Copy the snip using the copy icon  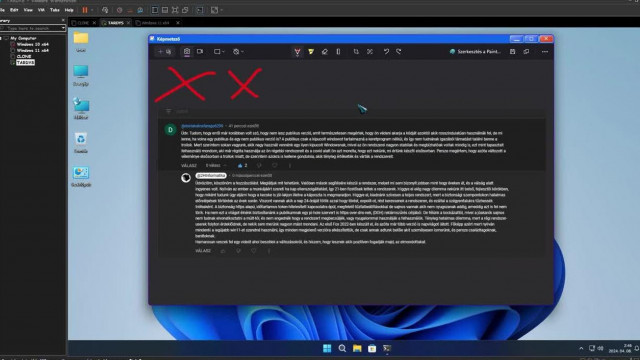[526, 52]
